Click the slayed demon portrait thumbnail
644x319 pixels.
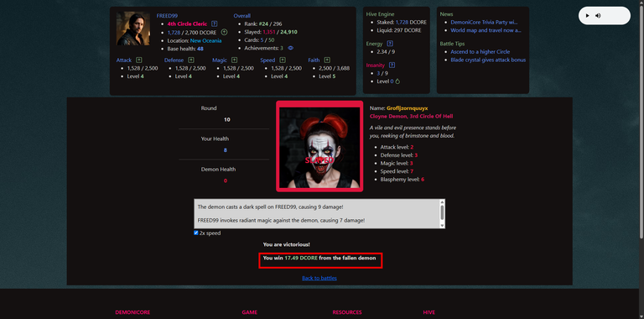pos(319,146)
